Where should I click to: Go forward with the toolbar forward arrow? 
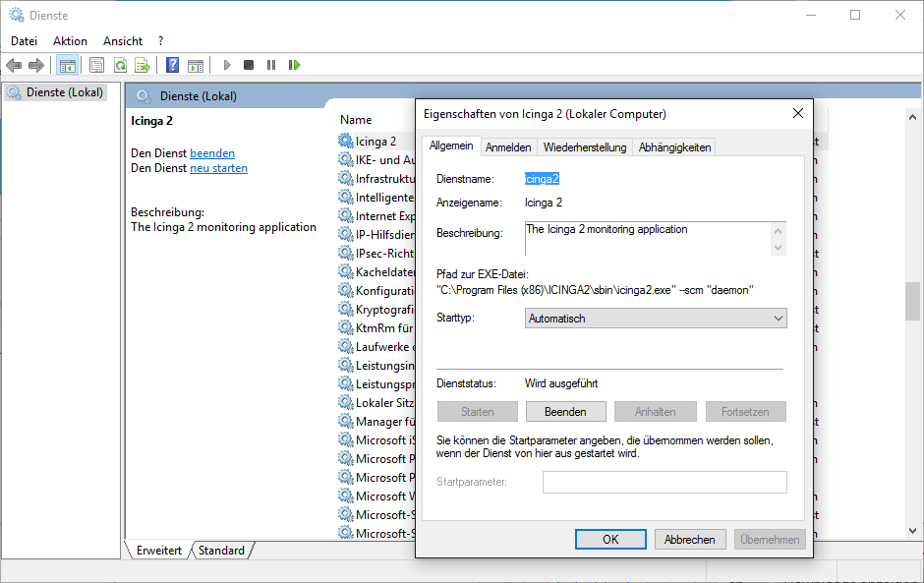pos(36,65)
